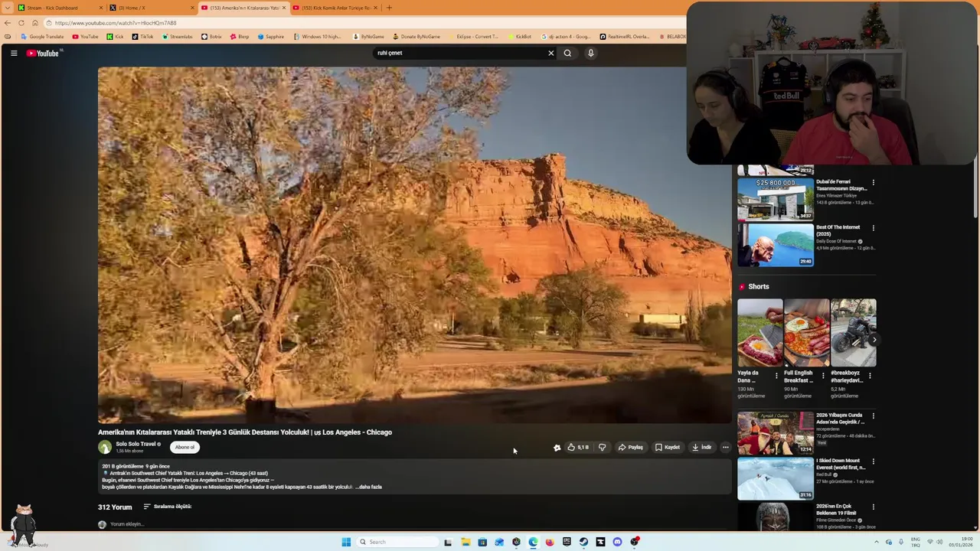Open the Botrix bookmark
This screenshot has width=980, height=551.
coord(211,37)
